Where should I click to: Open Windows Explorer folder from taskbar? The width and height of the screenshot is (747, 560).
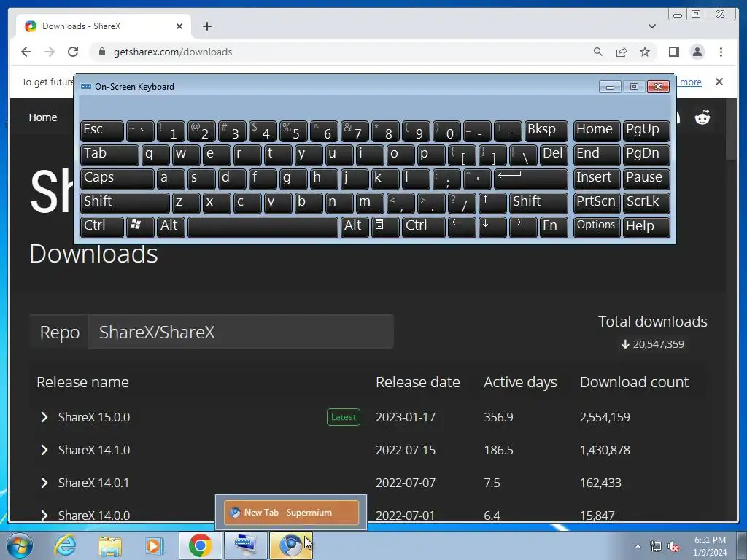tap(110, 545)
